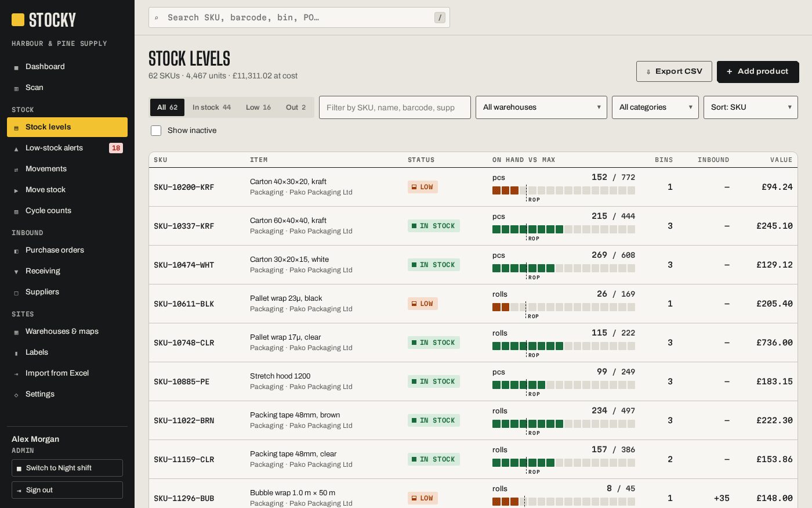Screen dimensions: 812x508
Task: Click the Receiving icon in sidebar
Action: tap(16, 272)
